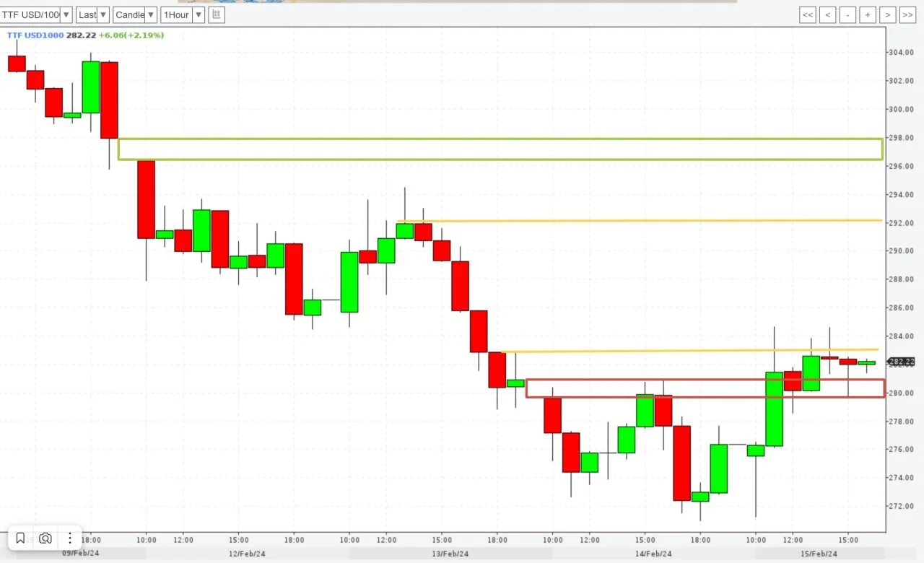Select the red support zone rectangle
The width and height of the screenshot is (924, 563).
(705, 388)
